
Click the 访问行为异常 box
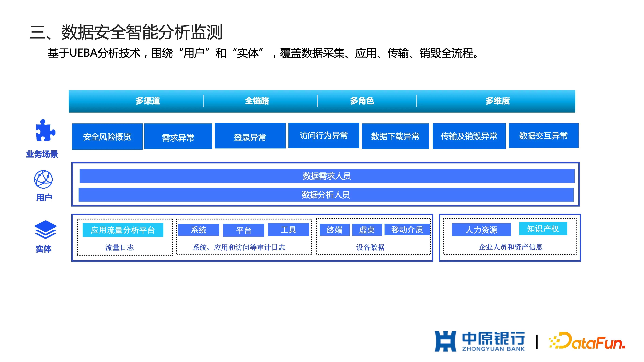coord(324,136)
